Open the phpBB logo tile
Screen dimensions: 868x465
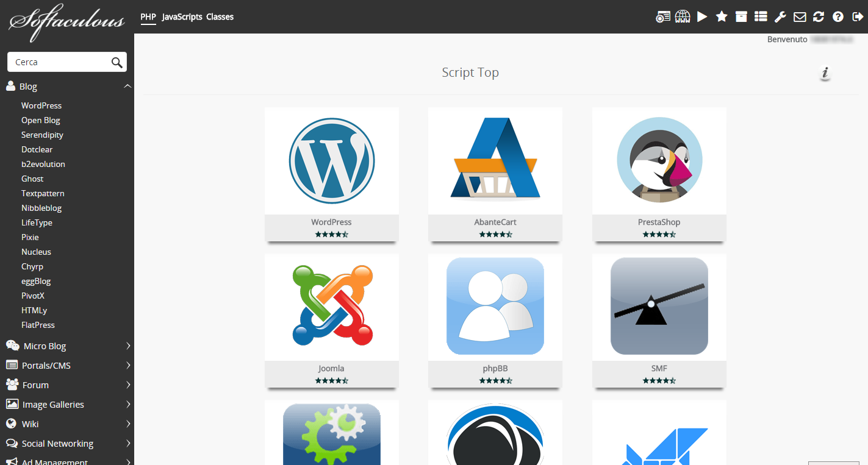pos(495,307)
